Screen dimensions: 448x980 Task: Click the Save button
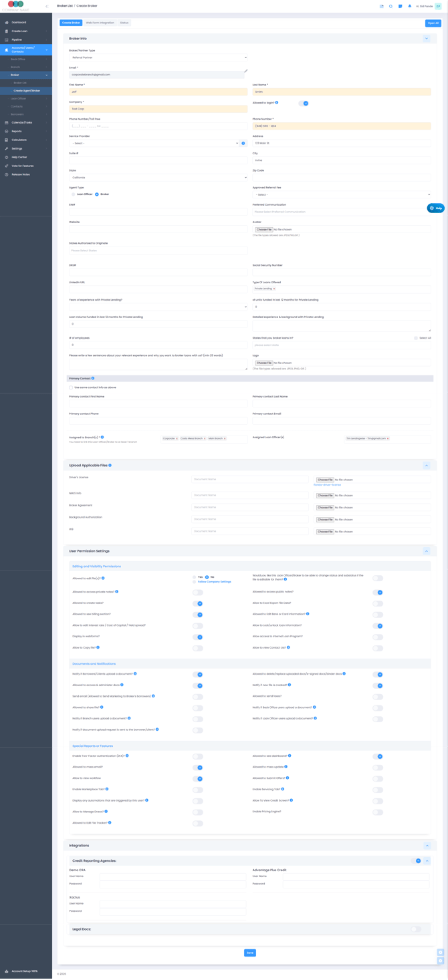pos(249,953)
